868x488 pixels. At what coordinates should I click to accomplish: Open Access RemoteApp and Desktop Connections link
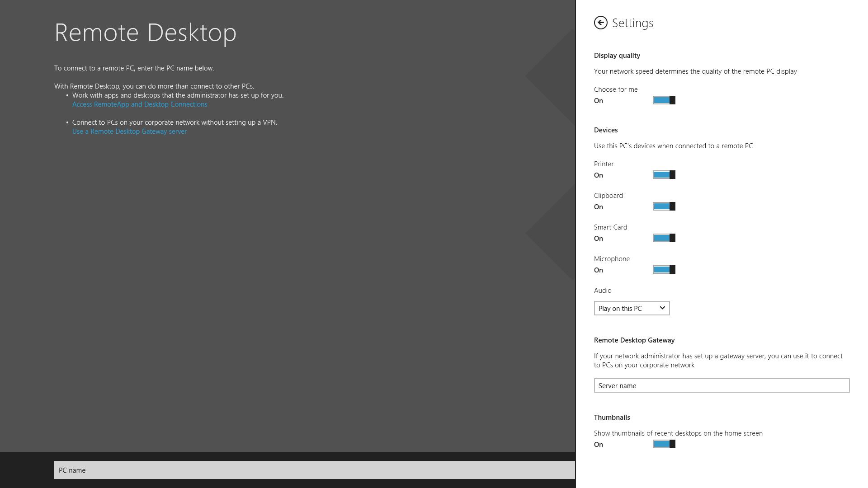point(140,104)
